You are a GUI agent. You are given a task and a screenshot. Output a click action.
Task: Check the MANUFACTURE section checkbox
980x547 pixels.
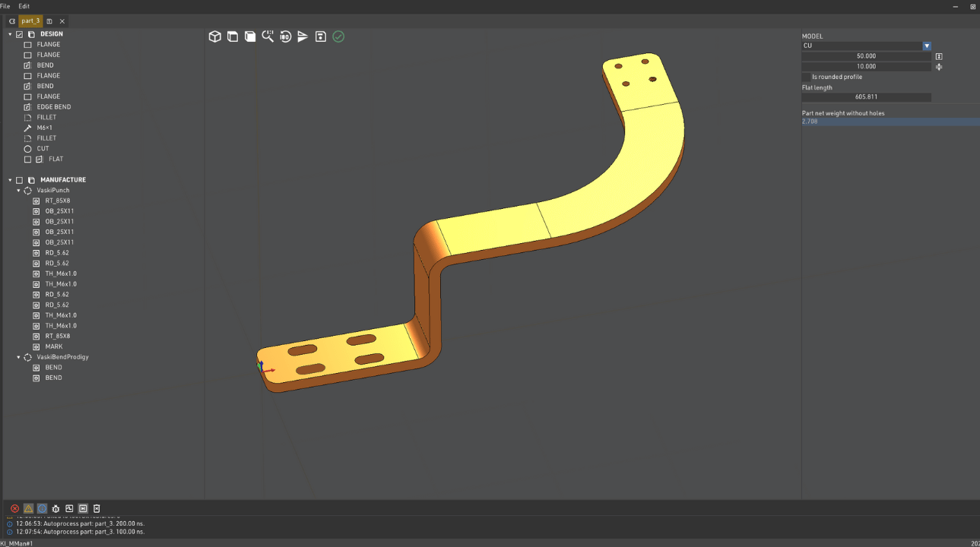[19, 180]
